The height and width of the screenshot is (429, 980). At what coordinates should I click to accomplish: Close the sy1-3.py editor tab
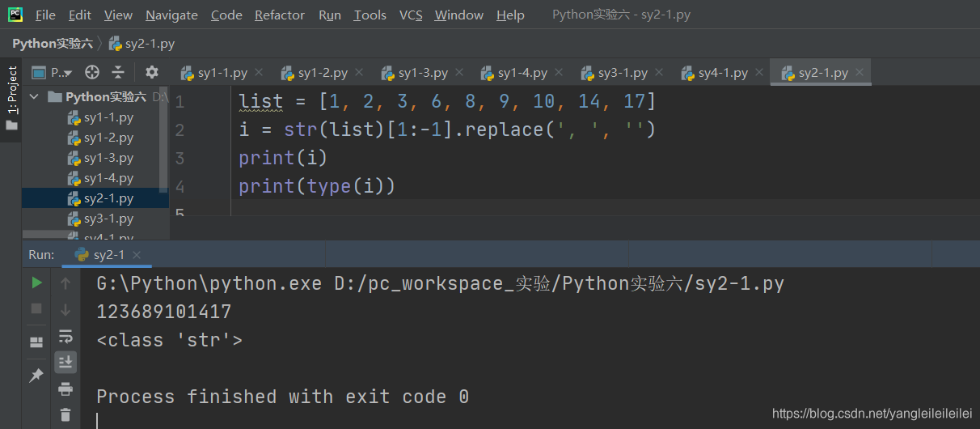click(x=459, y=72)
